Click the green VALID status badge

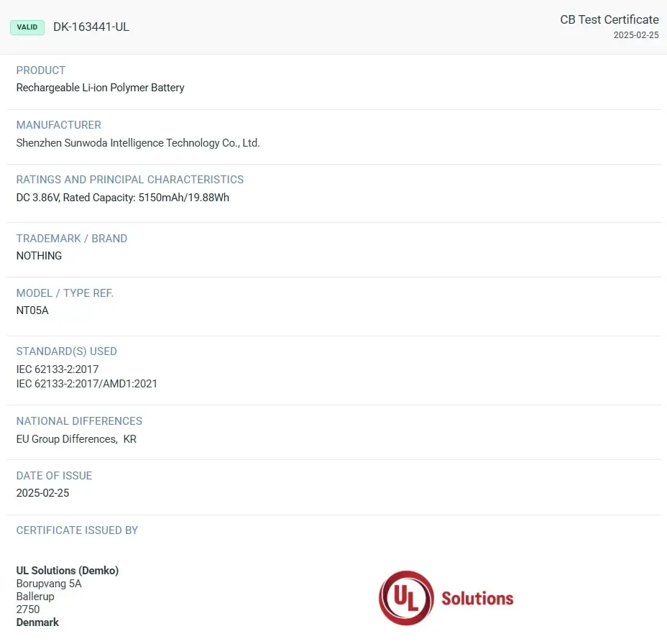[x=27, y=27]
